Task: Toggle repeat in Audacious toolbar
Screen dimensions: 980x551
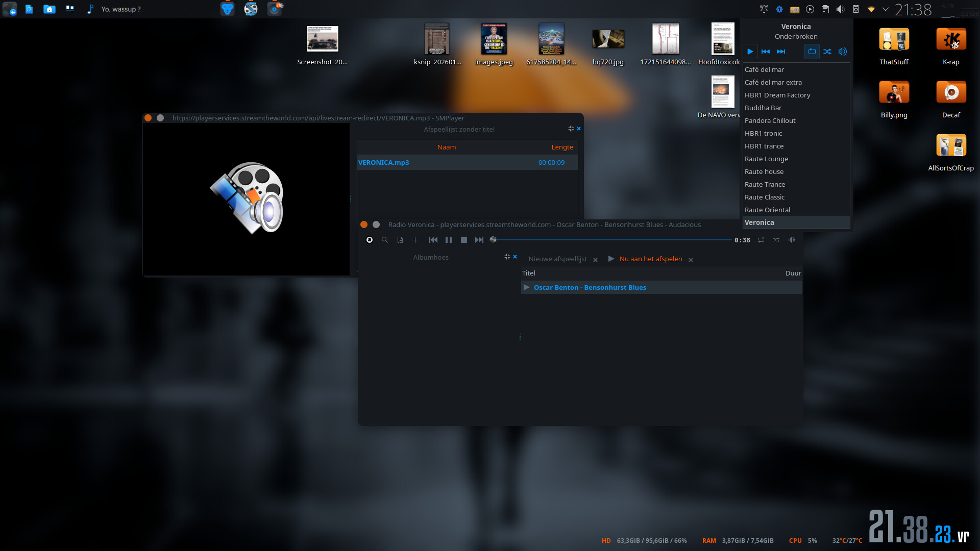Action: (x=761, y=240)
